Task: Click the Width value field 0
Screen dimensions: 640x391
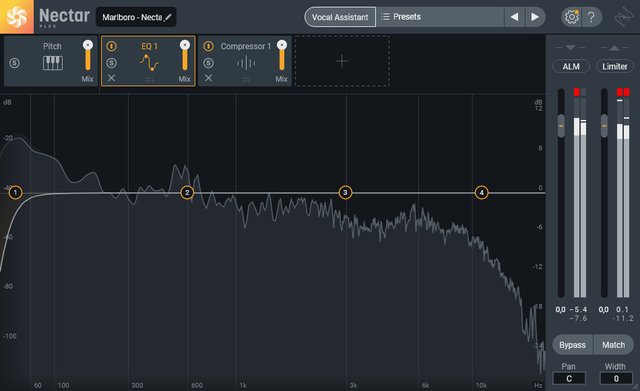Action: coord(616,378)
